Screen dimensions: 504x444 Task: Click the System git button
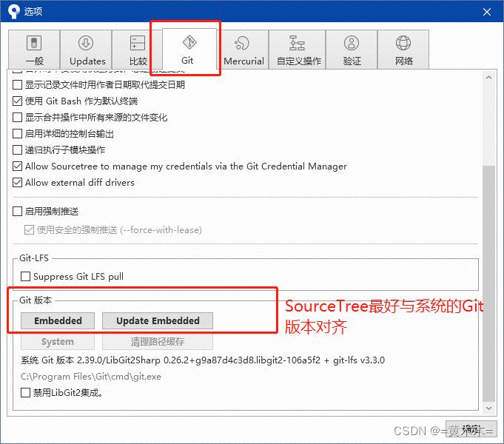tap(58, 341)
